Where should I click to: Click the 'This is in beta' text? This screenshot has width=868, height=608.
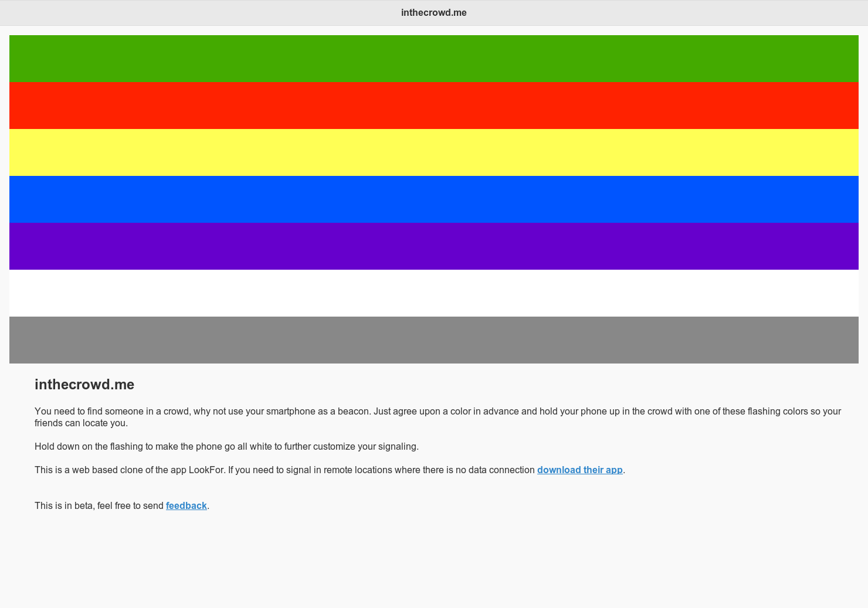point(99,506)
